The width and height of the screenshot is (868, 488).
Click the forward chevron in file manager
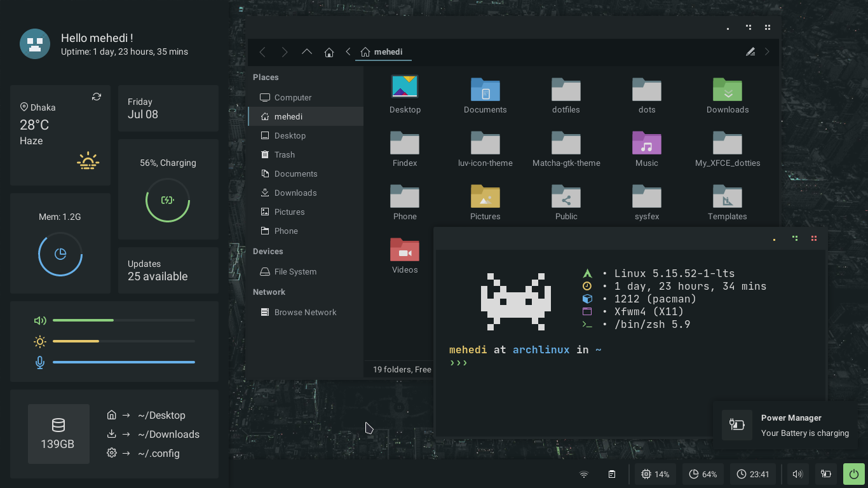pos(285,52)
